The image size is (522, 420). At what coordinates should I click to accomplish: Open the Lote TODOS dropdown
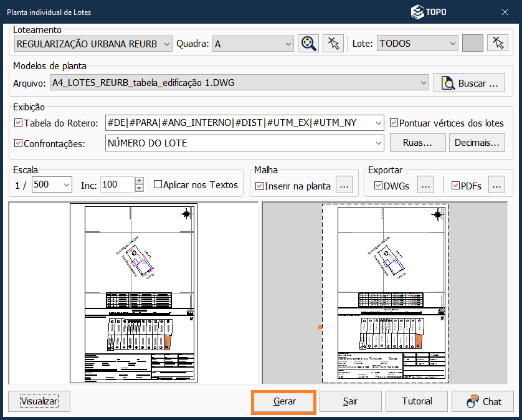click(x=452, y=44)
